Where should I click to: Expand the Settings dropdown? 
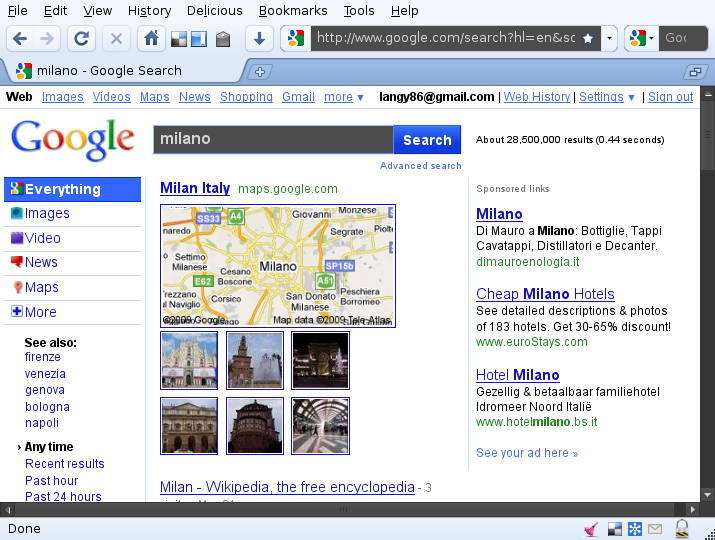pos(606,97)
